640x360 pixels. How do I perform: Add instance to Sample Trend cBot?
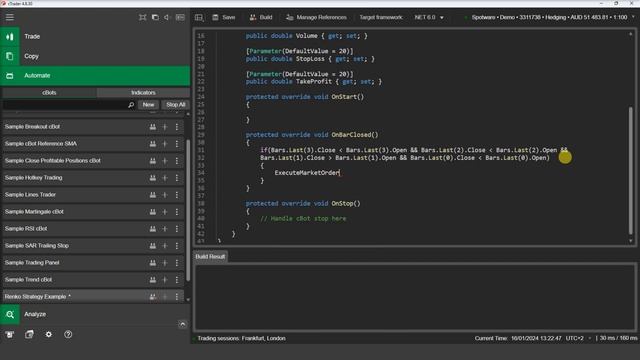coord(165,280)
